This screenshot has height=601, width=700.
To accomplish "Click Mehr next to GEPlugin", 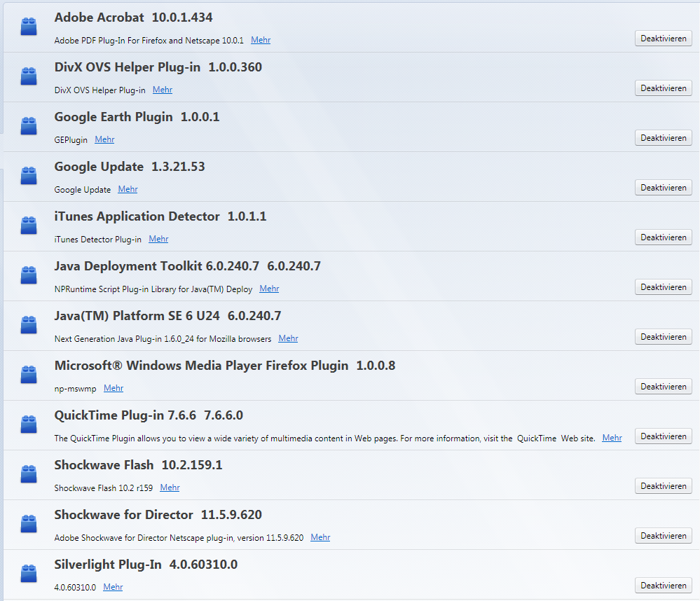I will [104, 139].
